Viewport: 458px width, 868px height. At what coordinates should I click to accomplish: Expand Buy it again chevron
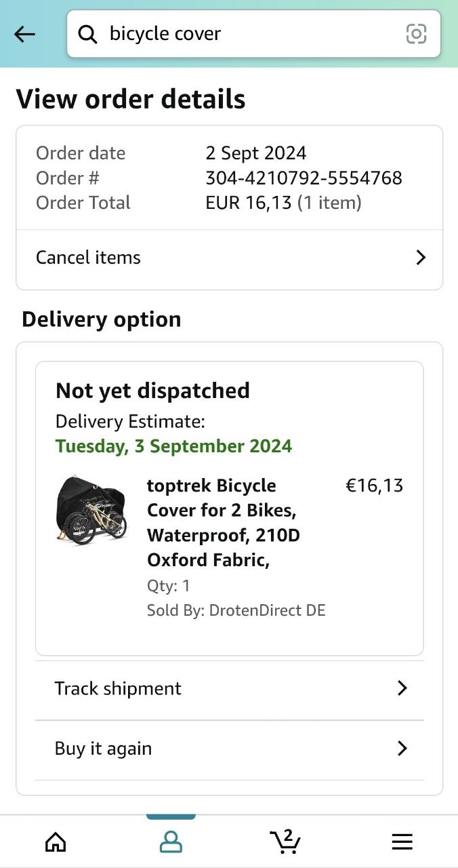(402, 748)
